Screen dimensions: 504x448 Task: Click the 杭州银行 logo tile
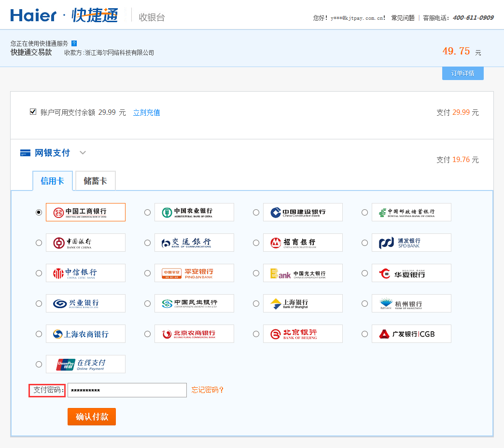click(411, 303)
